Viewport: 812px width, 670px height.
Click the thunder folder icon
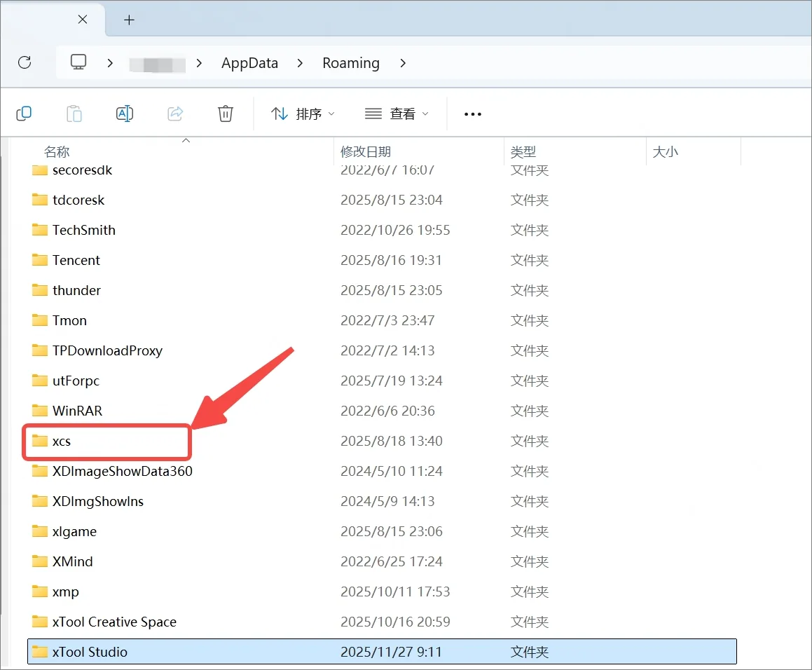(x=39, y=289)
